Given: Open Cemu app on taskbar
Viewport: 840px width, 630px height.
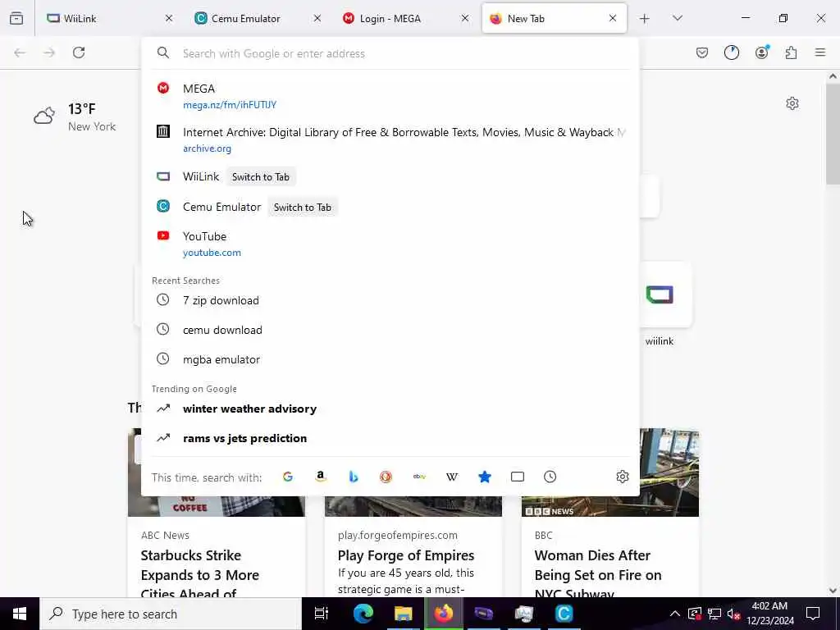Looking at the screenshot, I should [564, 614].
